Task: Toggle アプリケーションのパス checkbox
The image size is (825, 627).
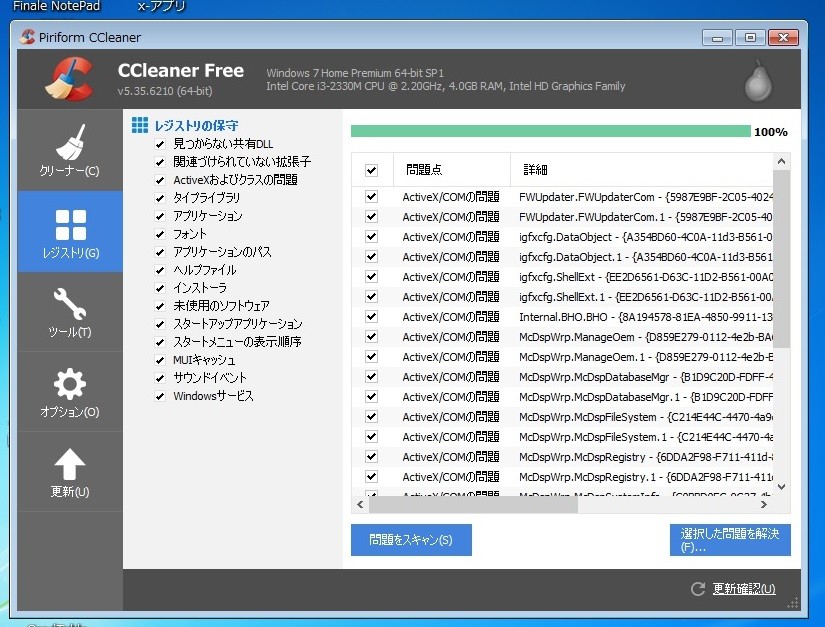Action: coord(160,252)
